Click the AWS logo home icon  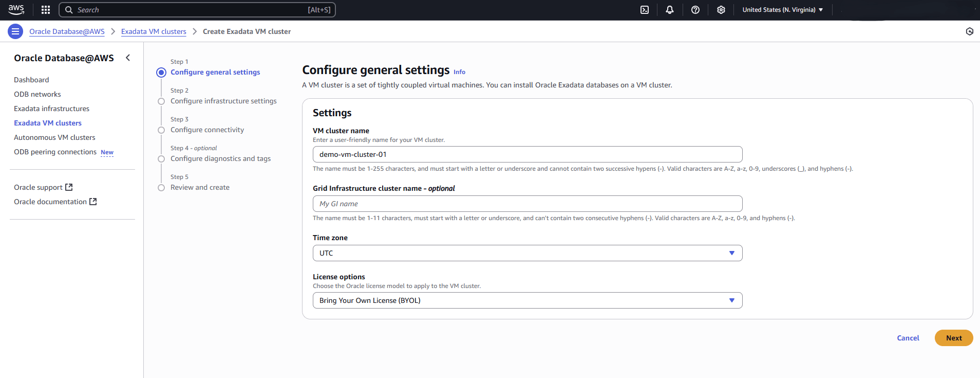16,9
